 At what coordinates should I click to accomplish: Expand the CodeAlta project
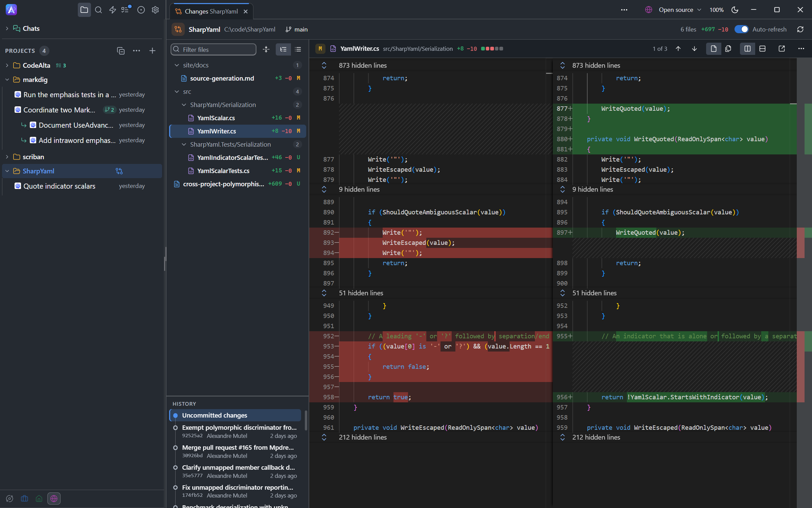click(x=7, y=65)
